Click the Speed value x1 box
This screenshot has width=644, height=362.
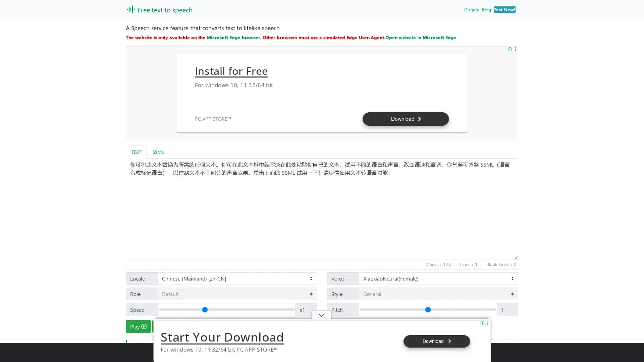[306, 310]
